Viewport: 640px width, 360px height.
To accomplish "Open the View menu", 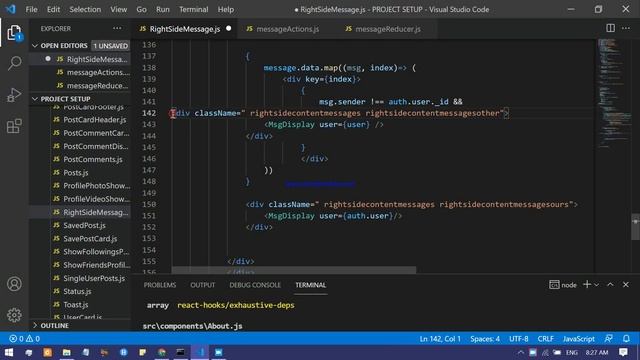I will (x=118, y=9).
